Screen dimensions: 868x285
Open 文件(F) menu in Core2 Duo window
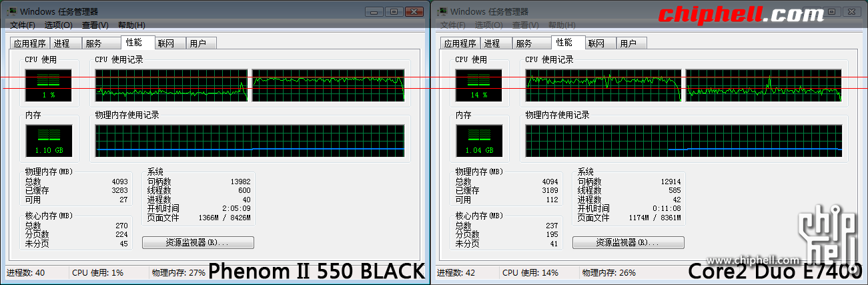pos(453,25)
